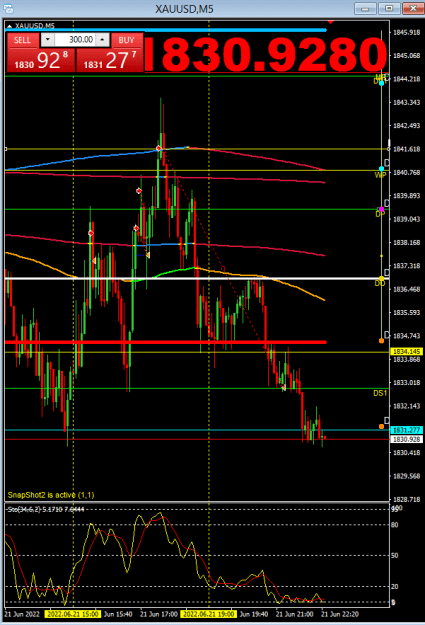The image size is (425, 625).
Task: Decrease lot volume with the down arrow
Action: [48, 39]
